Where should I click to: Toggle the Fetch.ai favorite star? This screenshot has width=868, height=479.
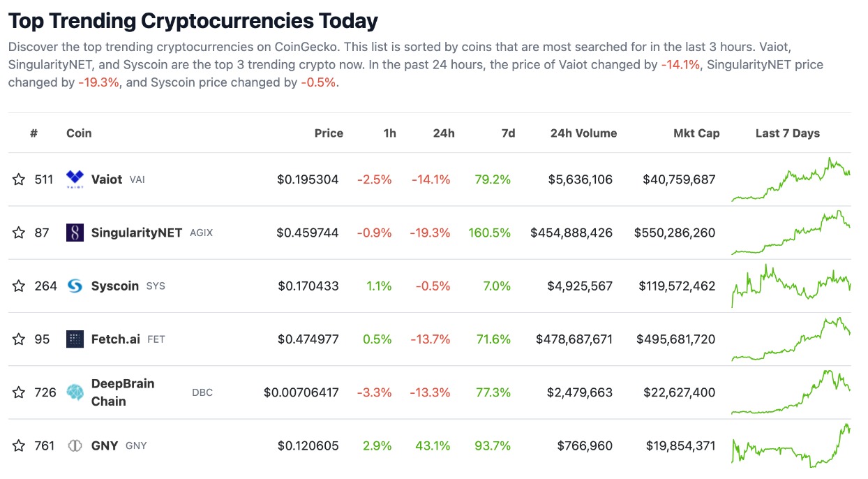[x=19, y=339]
